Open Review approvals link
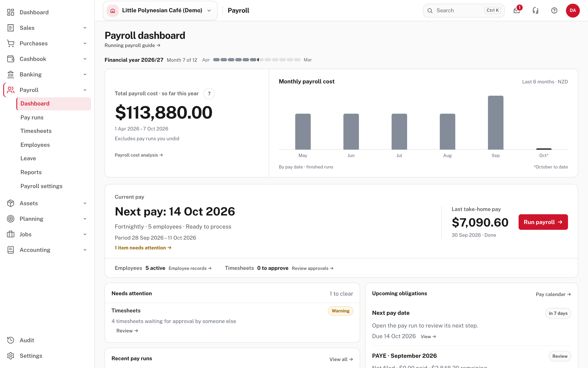This screenshot has height=368, width=588. pos(312,268)
